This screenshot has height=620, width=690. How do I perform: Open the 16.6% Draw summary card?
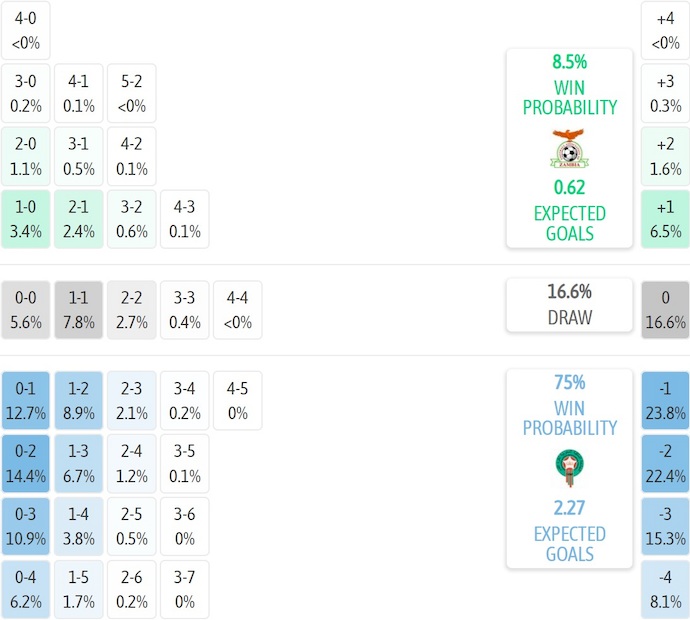point(569,305)
